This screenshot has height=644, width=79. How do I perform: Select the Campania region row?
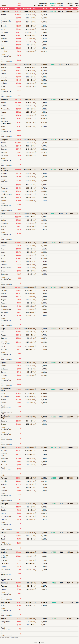tap(39, 140)
